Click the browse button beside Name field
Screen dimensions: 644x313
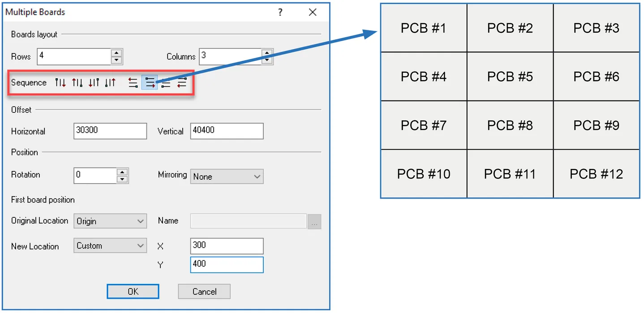[x=314, y=221]
